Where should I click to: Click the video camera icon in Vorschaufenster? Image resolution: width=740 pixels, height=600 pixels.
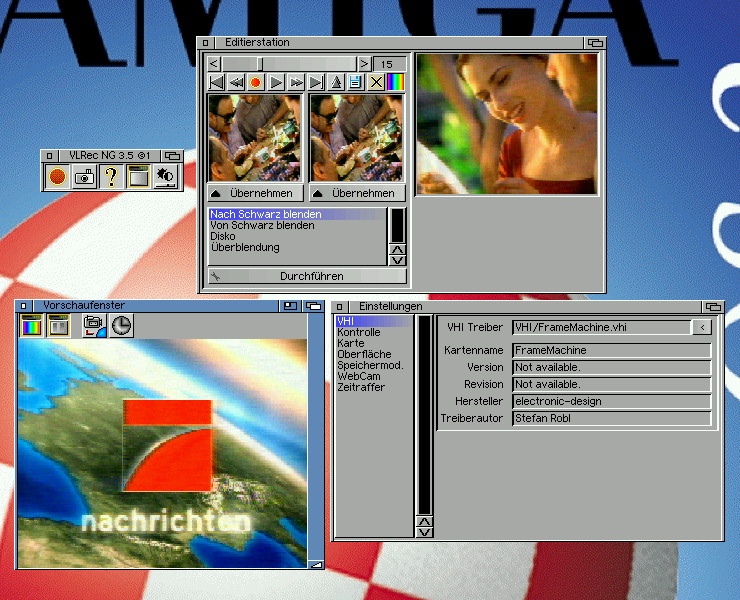[94, 325]
